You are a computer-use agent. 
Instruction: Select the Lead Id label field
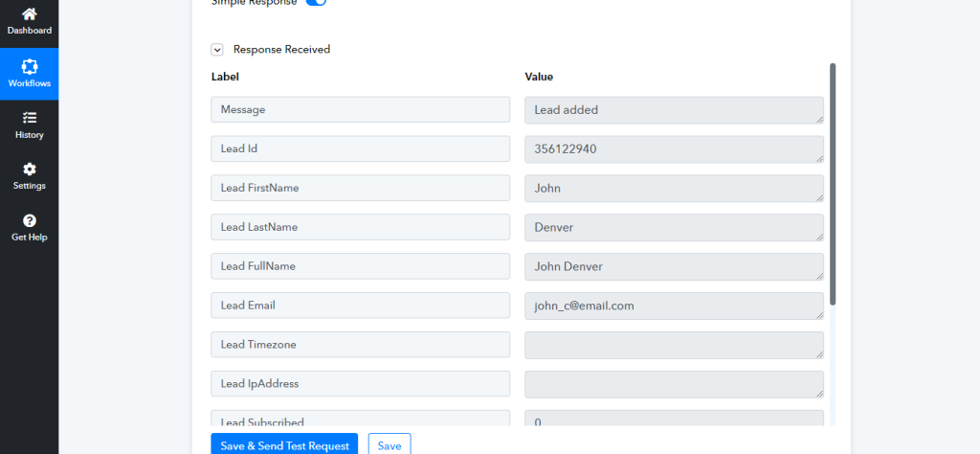[x=360, y=148]
